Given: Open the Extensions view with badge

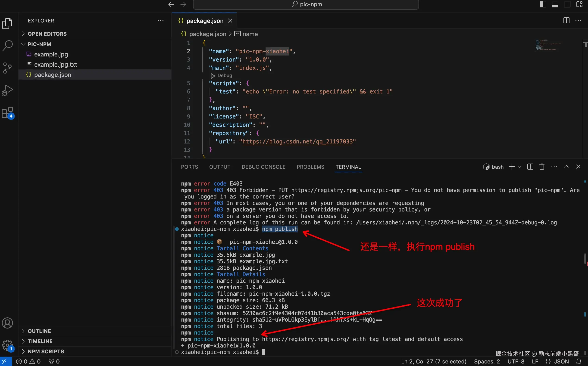Looking at the screenshot, I should tap(7, 113).
